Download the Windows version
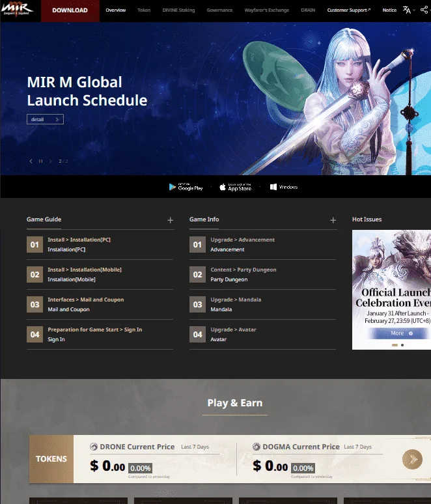This screenshot has width=431, height=504. pyautogui.click(x=284, y=187)
